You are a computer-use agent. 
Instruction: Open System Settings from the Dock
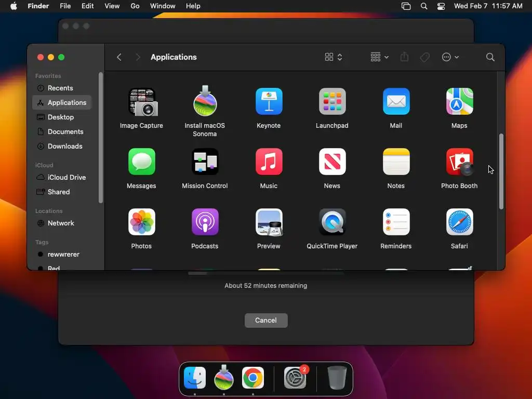click(x=295, y=378)
